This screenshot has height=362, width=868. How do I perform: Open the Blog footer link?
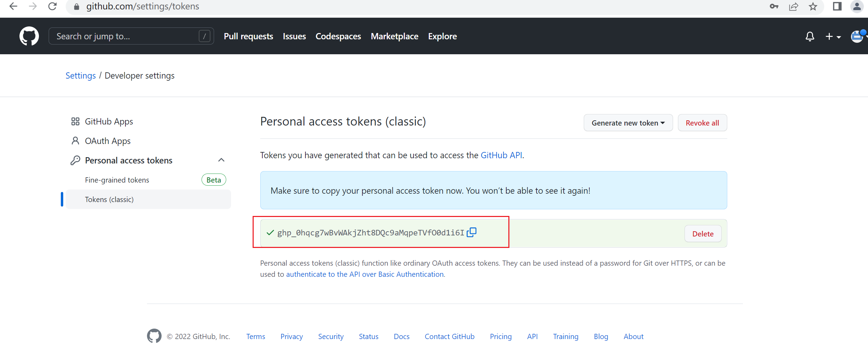601,336
